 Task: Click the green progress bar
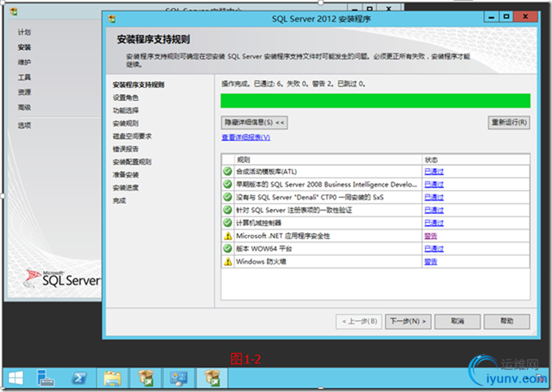(x=375, y=101)
